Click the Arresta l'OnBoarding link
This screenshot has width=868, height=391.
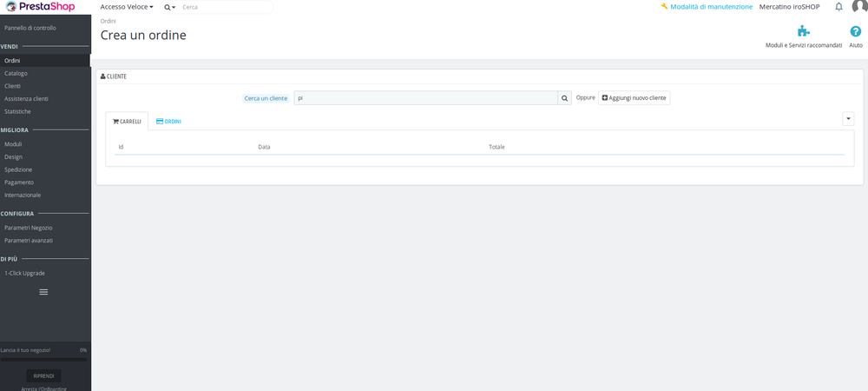[43, 388]
